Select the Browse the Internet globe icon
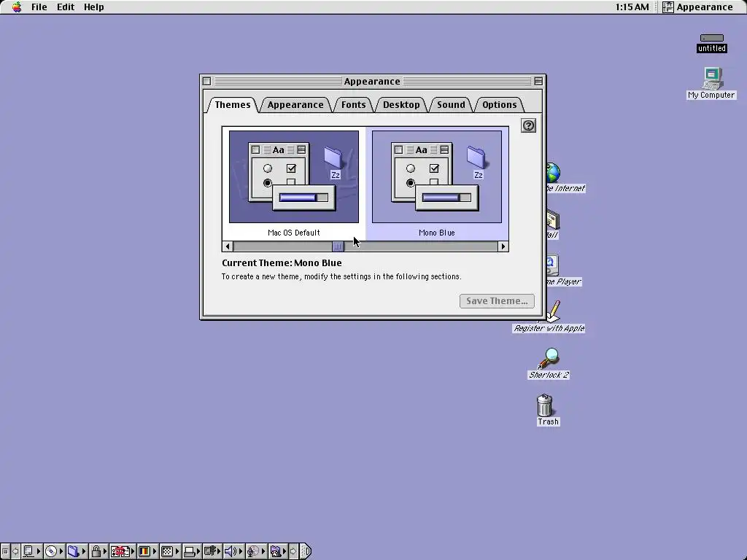The height and width of the screenshot is (560, 747). 553,174
